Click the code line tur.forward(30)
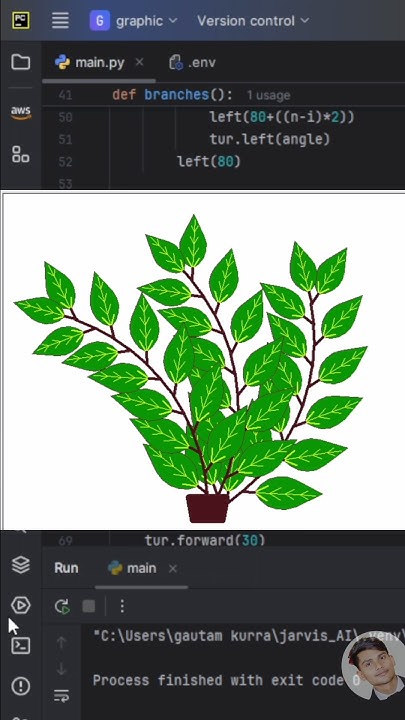The width and height of the screenshot is (405, 720). (205, 540)
